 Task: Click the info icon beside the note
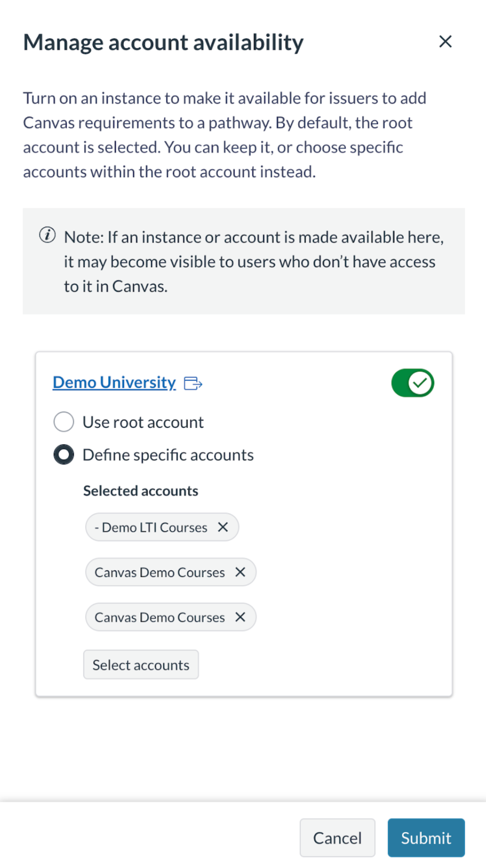[x=47, y=235]
